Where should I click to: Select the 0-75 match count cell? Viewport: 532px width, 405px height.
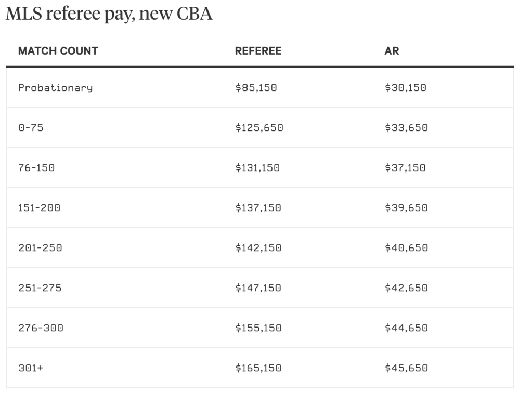click(31, 127)
